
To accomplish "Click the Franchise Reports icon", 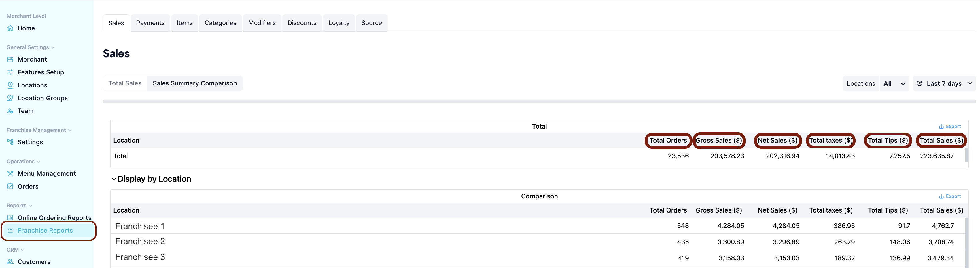I will [10, 230].
